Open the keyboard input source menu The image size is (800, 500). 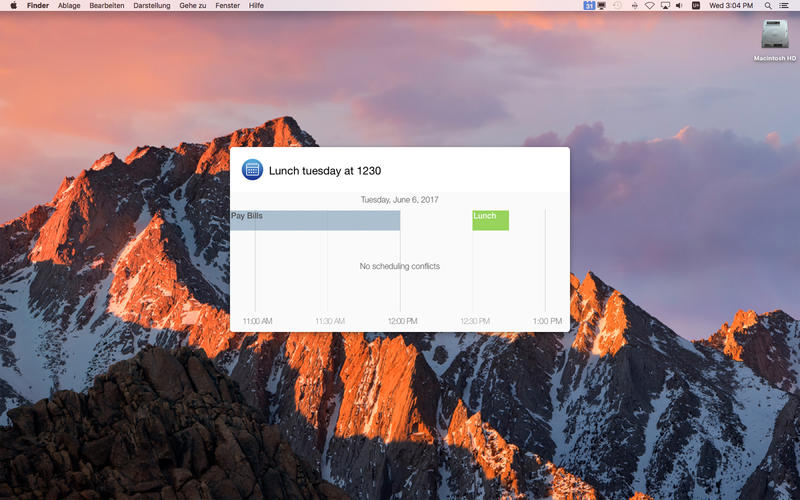(x=695, y=6)
